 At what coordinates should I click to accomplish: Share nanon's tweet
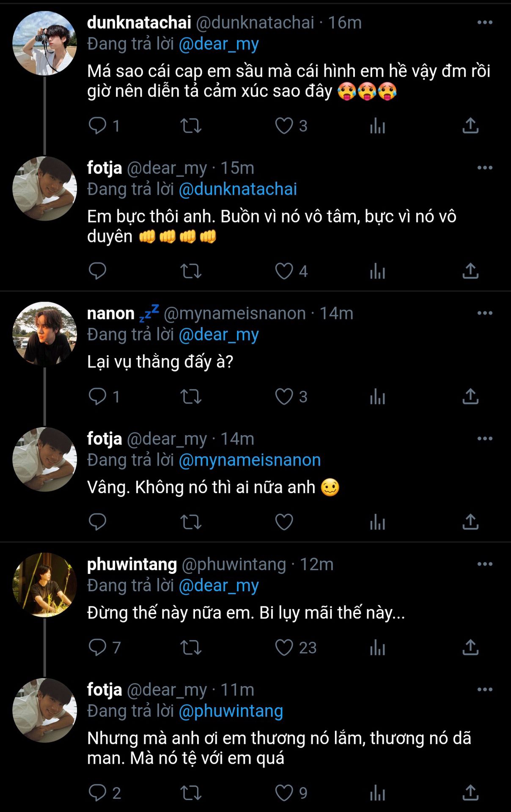[470, 396]
